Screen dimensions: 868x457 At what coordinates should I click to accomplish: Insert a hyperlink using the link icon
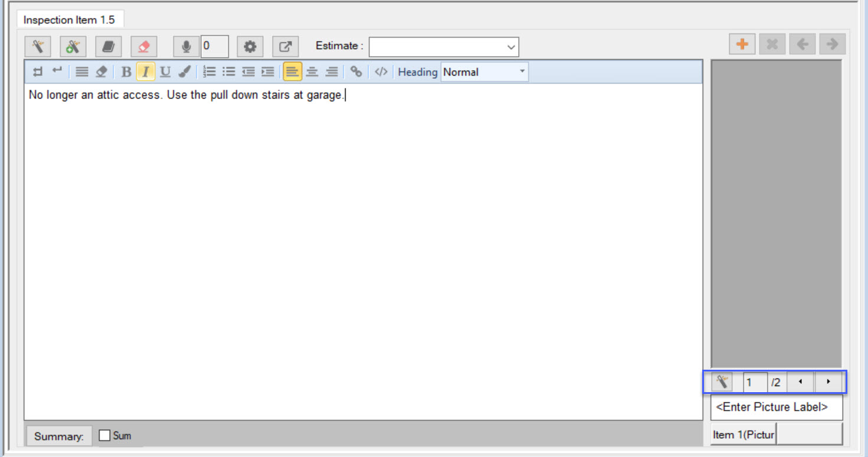pyautogui.click(x=356, y=72)
